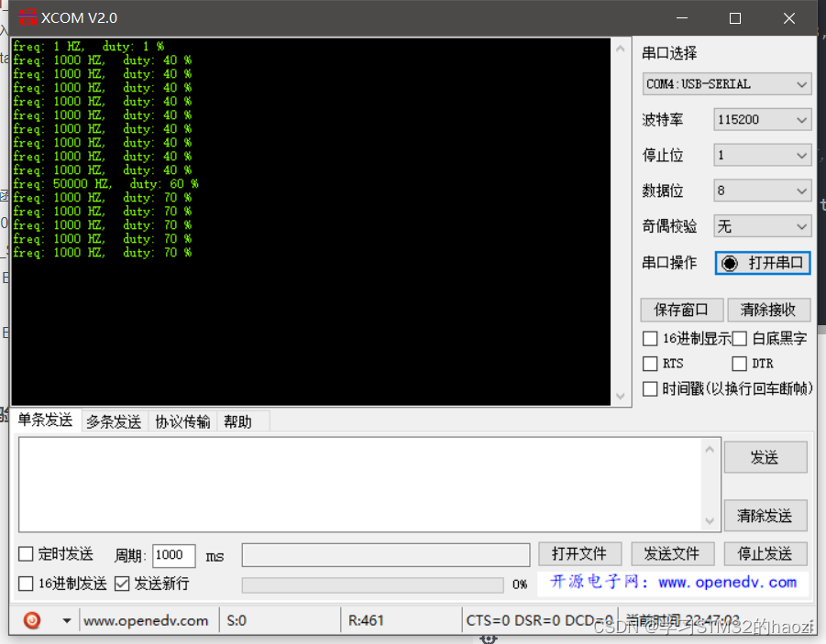
Task: Open the COM4:USB-SERIAL port dropdown
Action: [x=727, y=84]
